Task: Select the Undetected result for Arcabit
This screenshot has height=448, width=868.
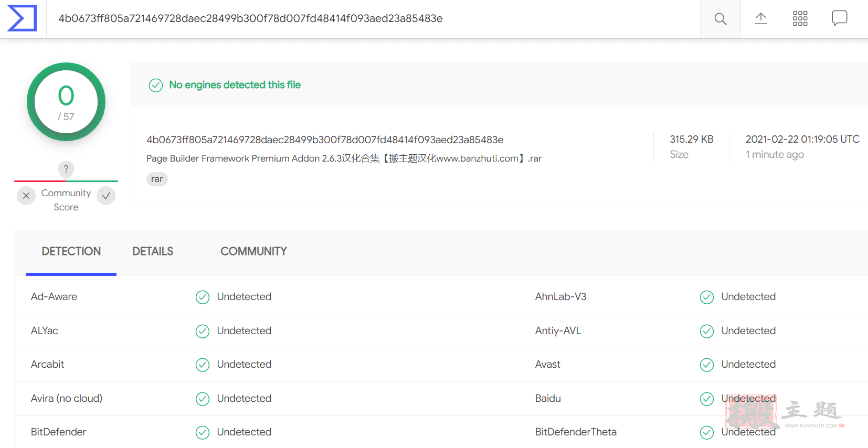Action: click(x=244, y=365)
